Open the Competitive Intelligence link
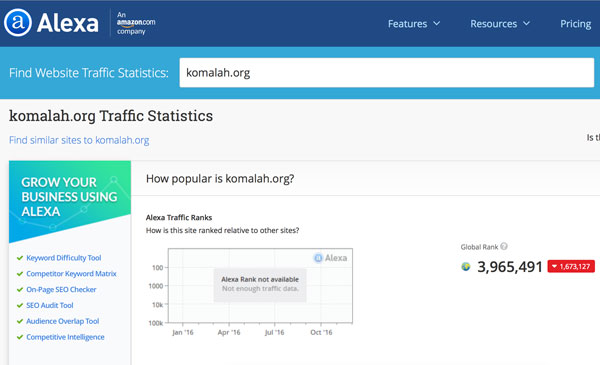 65,337
